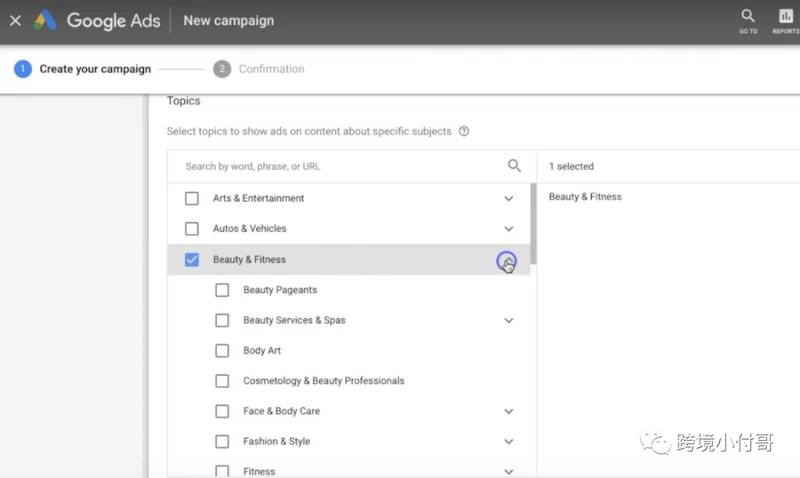The width and height of the screenshot is (800, 478).
Task: Click the topic search magnifier icon
Action: click(x=514, y=166)
